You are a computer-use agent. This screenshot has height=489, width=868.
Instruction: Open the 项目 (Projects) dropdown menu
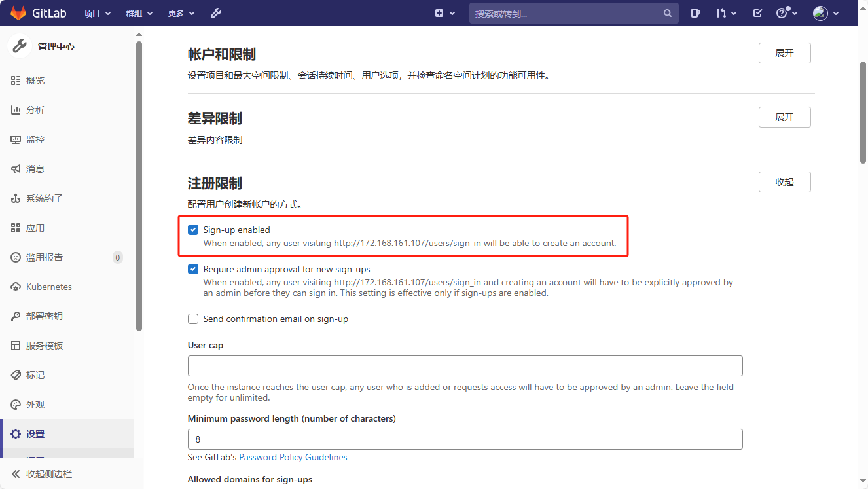98,13
